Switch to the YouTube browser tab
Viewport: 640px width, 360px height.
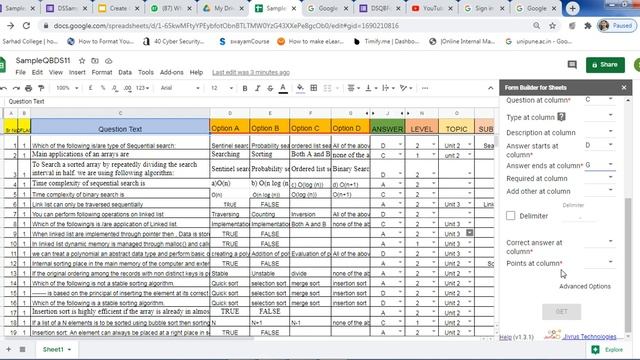click(431, 8)
